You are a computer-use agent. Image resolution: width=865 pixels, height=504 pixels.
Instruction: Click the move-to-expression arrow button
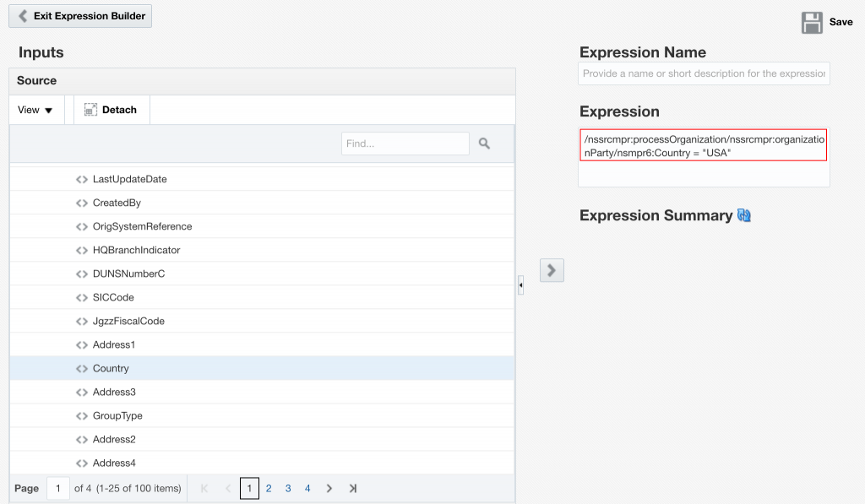[552, 270]
